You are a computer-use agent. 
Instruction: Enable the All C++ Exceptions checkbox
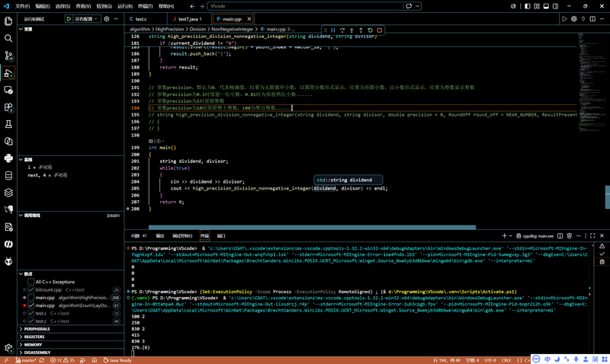click(x=30, y=282)
